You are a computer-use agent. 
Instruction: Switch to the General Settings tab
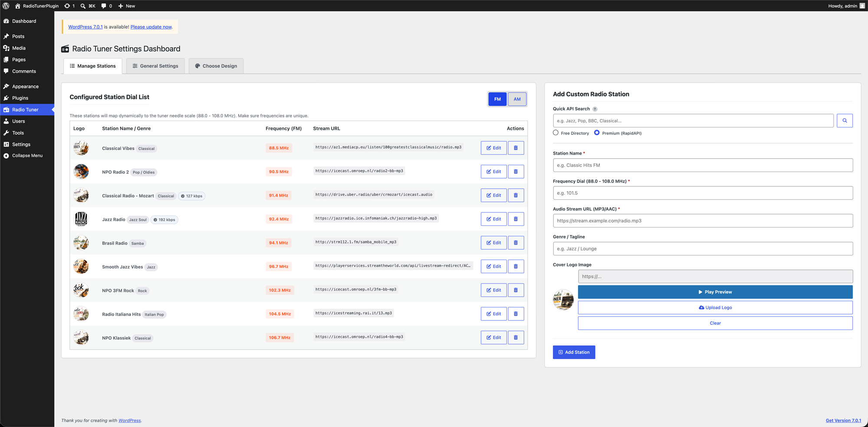[155, 66]
